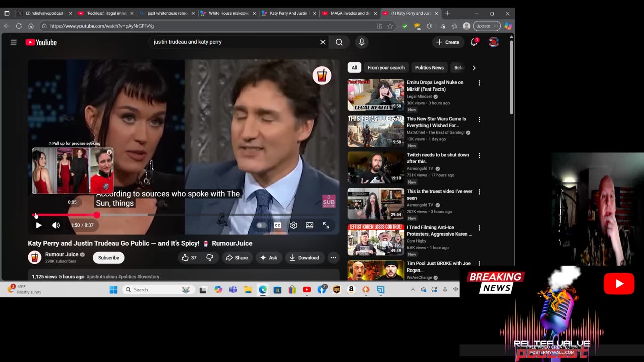Open a new browser tab
This screenshot has width=644, height=362.
pyautogui.click(x=447, y=13)
